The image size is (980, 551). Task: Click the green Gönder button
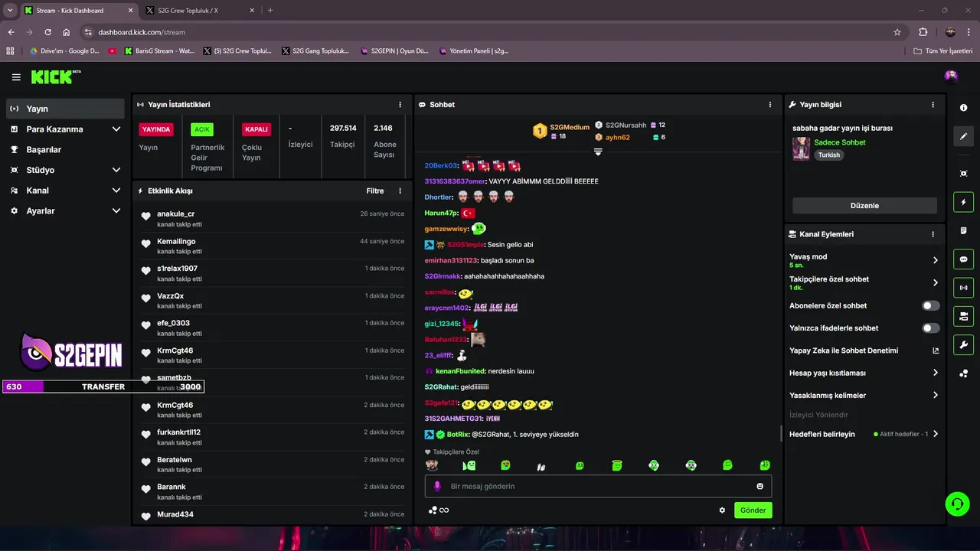753,510
